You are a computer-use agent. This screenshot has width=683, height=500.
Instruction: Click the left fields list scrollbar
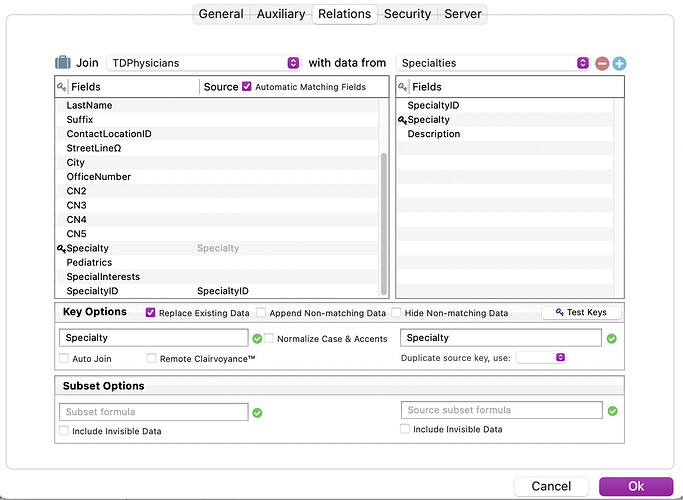pyautogui.click(x=384, y=223)
